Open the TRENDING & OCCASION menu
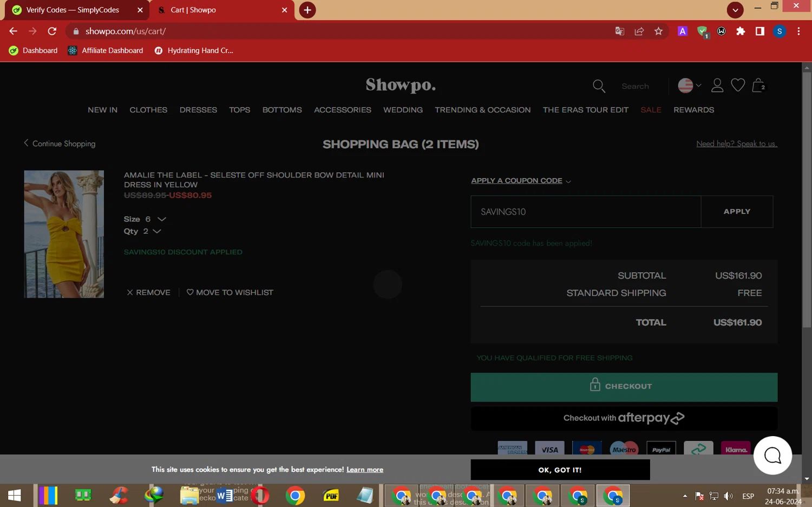This screenshot has height=507, width=812. click(x=483, y=110)
